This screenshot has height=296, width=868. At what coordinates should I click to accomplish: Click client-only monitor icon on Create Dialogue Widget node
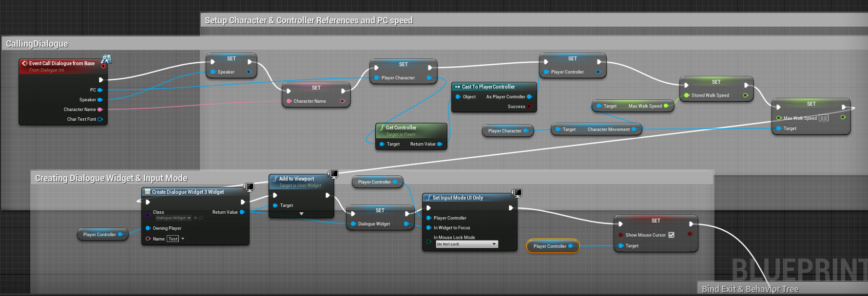[249, 187]
